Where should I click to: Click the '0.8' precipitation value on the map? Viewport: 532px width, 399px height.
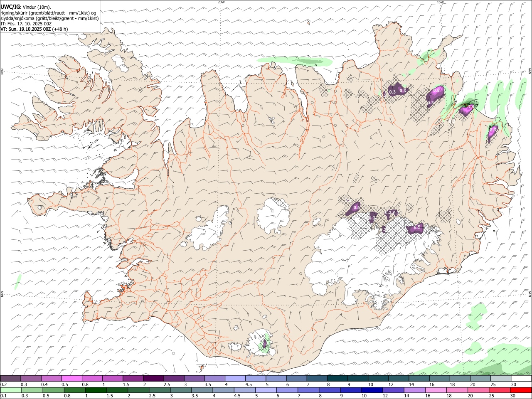pos(436,91)
